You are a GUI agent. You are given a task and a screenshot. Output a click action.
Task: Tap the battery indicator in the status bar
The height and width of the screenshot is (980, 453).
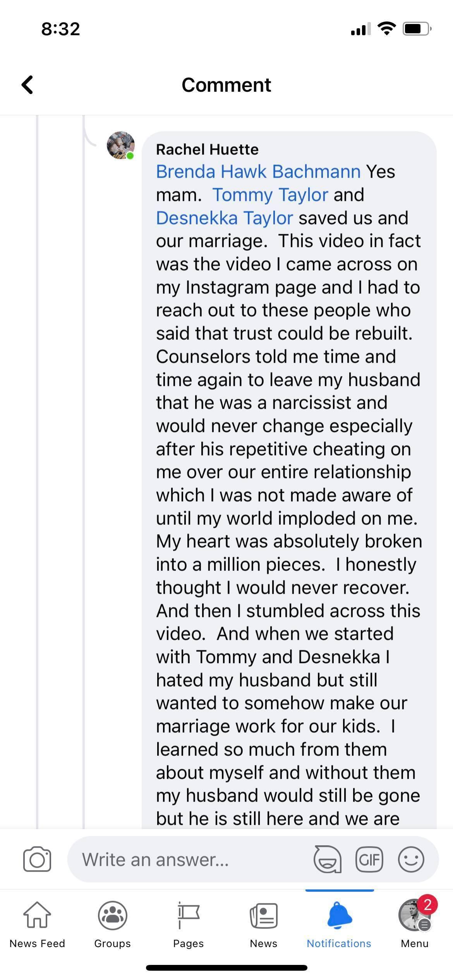tap(417, 29)
